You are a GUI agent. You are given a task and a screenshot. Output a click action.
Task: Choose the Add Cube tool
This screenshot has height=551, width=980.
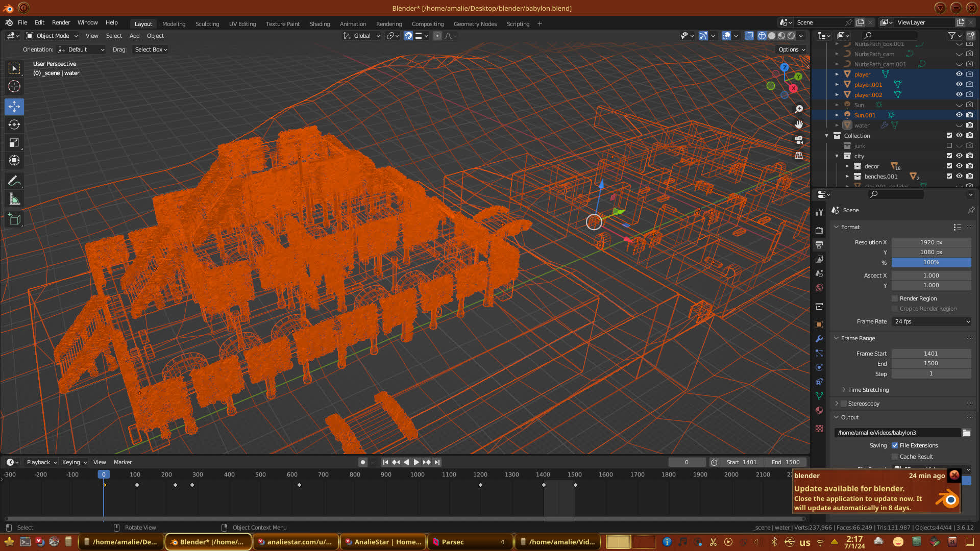[14, 219]
